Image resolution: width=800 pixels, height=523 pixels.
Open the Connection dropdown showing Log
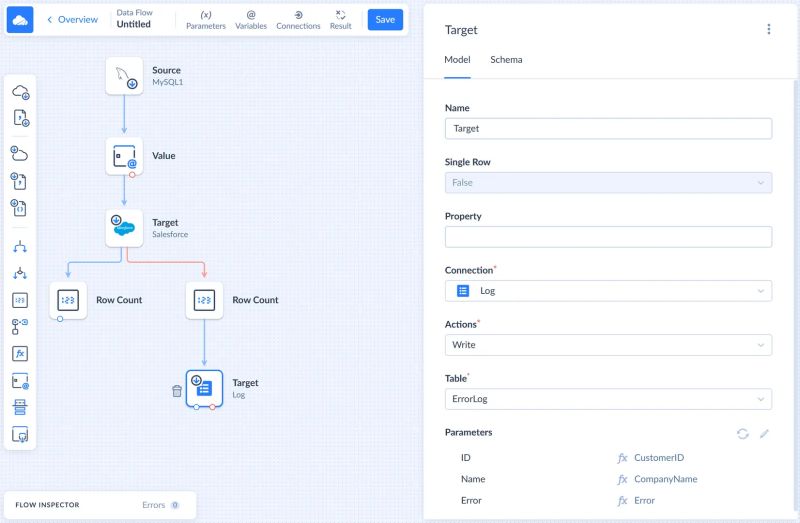tap(608, 291)
